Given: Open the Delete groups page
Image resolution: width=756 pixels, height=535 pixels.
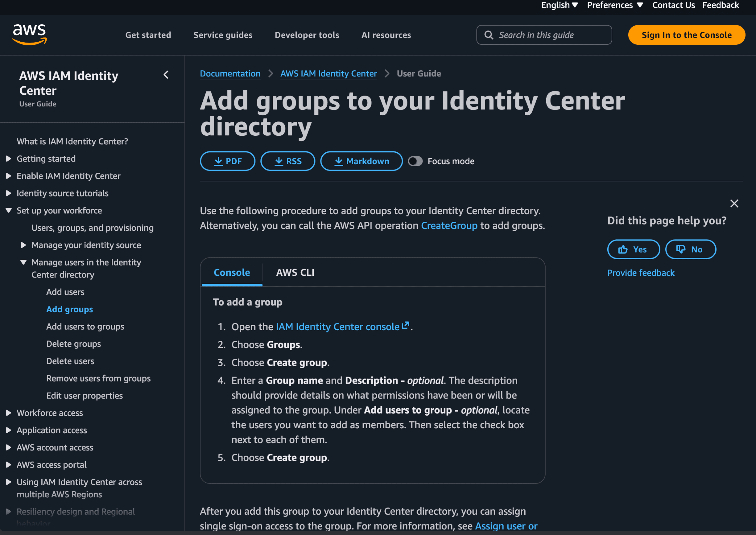Looking at the screenshot, I should pos(73,344).
